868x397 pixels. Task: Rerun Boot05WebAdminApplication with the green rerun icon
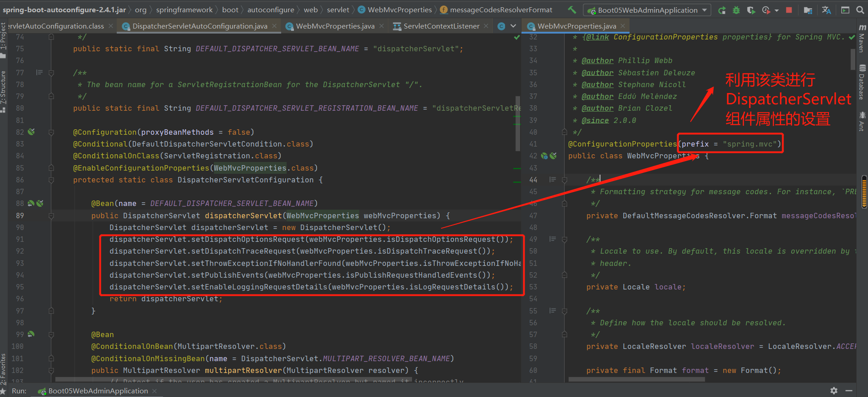tap(722, 10)
